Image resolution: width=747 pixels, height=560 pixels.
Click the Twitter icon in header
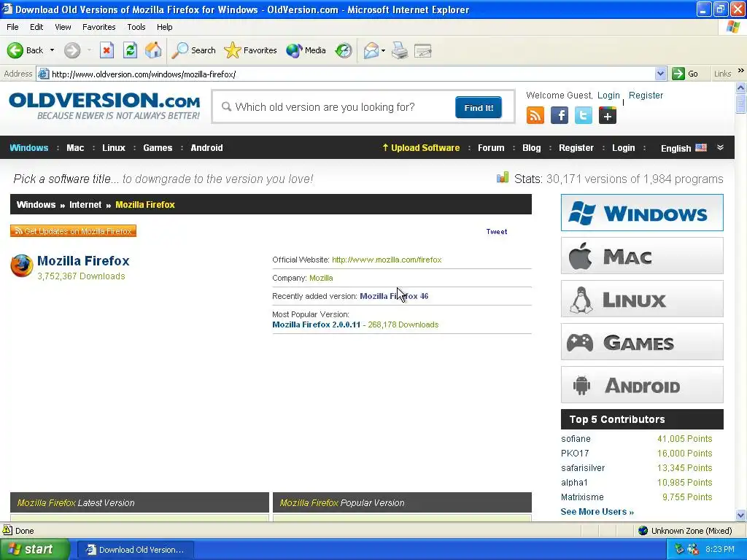[583, 115]
